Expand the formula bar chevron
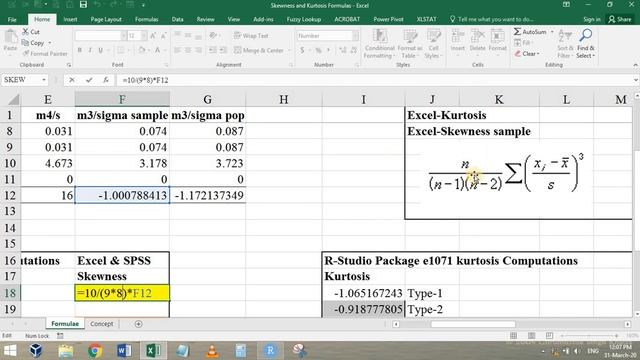The width and height of the screenshot is (640, 360). click(x=636, y=80)
